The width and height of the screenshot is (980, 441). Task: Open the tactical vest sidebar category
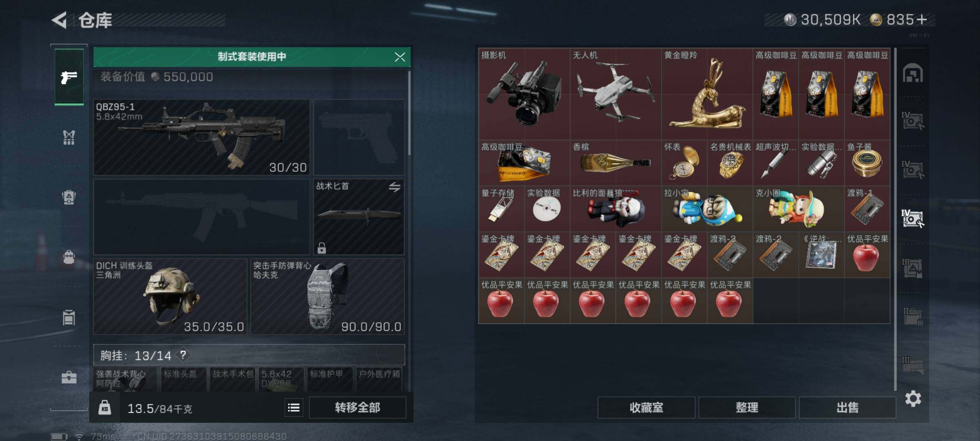(x=69, y=137)
